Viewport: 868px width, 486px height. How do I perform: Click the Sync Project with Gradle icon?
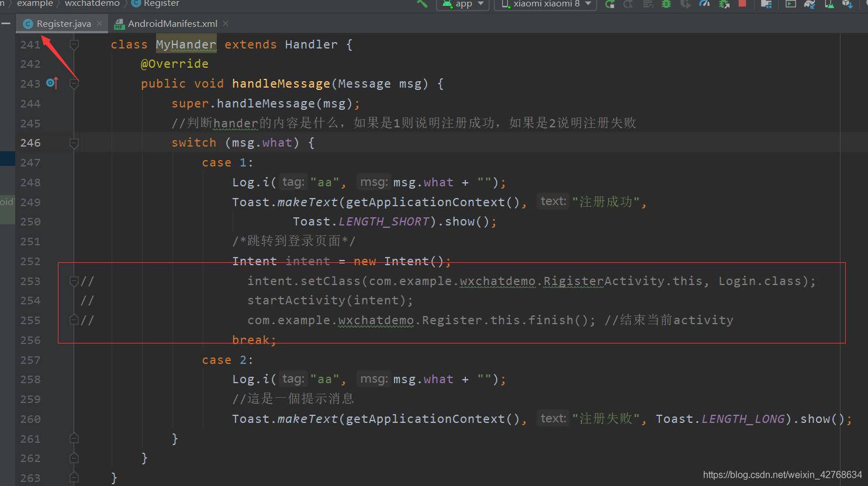coord(810,4)
